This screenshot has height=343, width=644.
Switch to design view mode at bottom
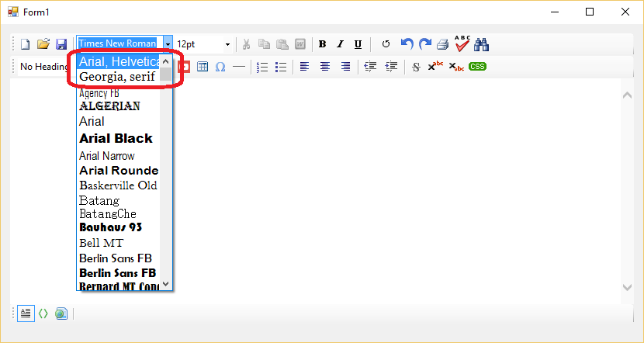(x=26, y=314)
